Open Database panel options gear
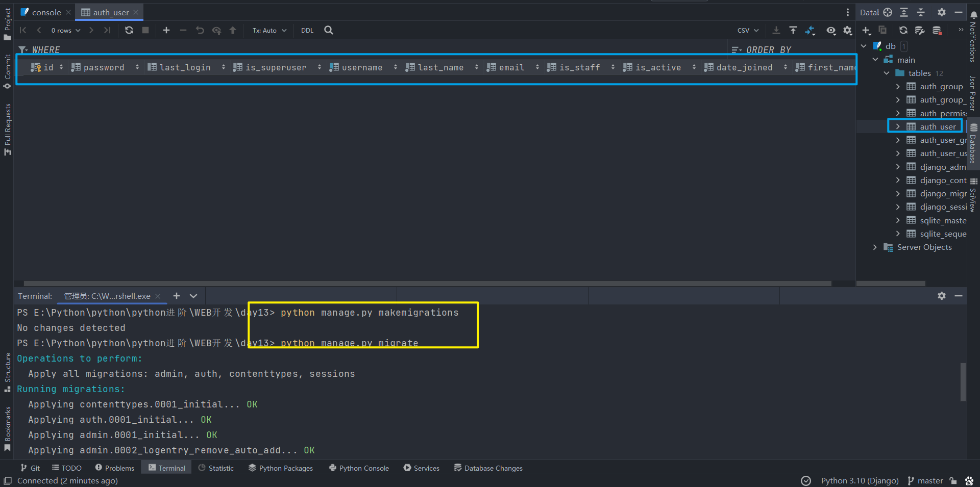980x487 pixels. point(942,12)
